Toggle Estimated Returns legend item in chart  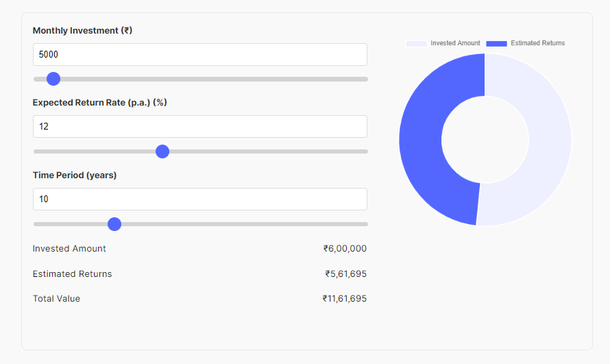pyautogui.click(x=526, y=43)
